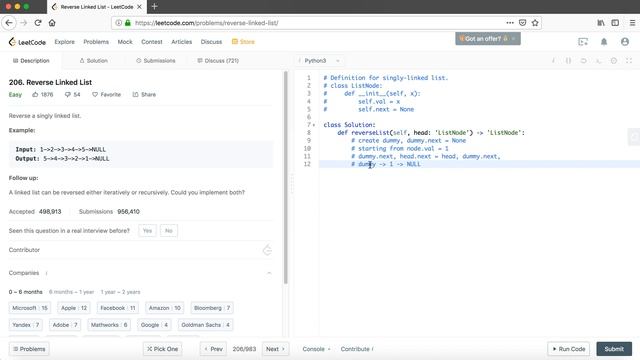
Task: Click the LeetCode logo
Action: click(27, 42)
